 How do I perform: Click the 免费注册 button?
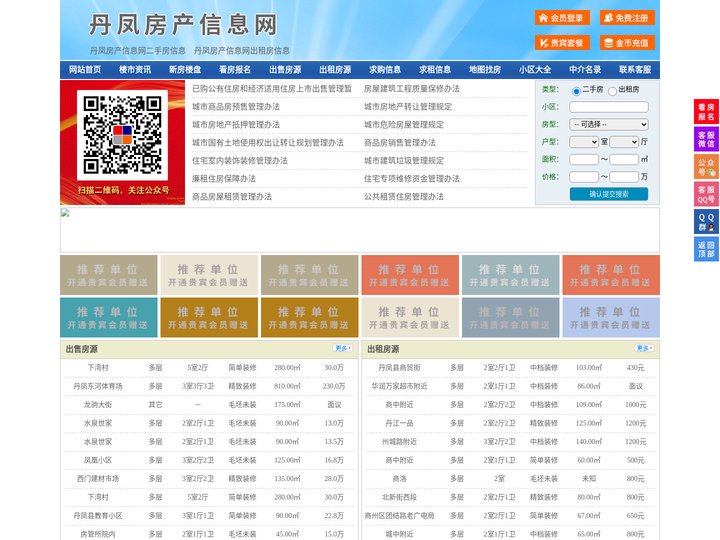(x=627, y=18)
